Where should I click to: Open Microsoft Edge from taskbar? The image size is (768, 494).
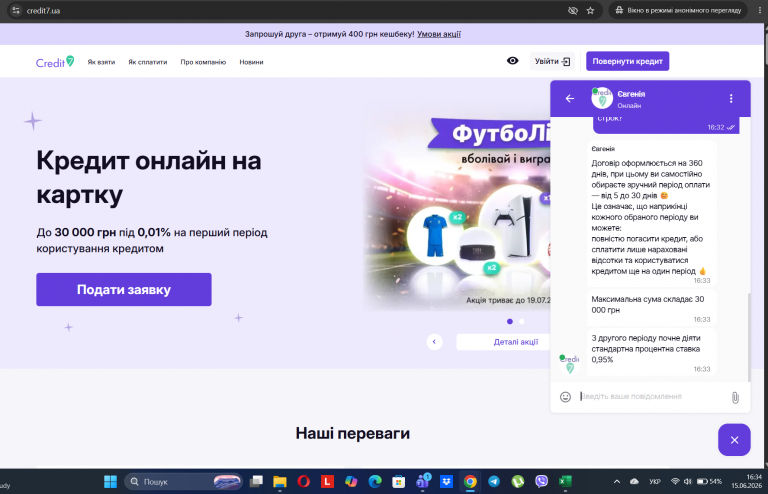[x=375, y=482]
